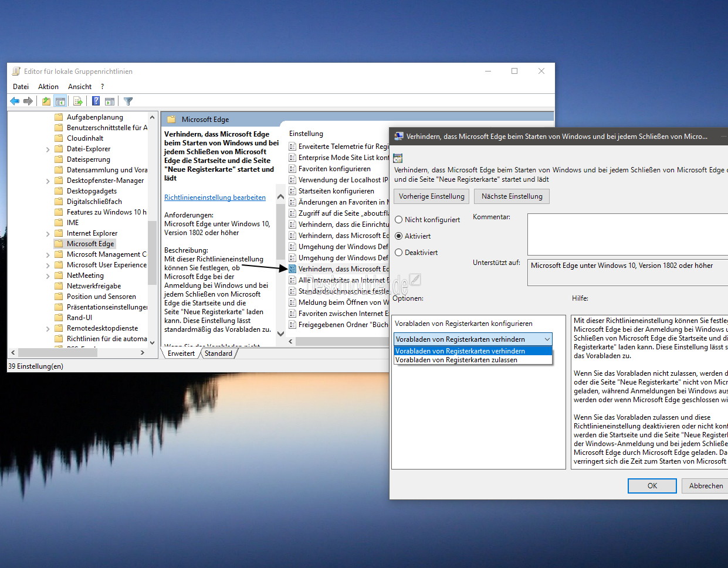Click the Gruppenrichtlinien editor title bar icon
728x568 pixels.
click(16, 72)
